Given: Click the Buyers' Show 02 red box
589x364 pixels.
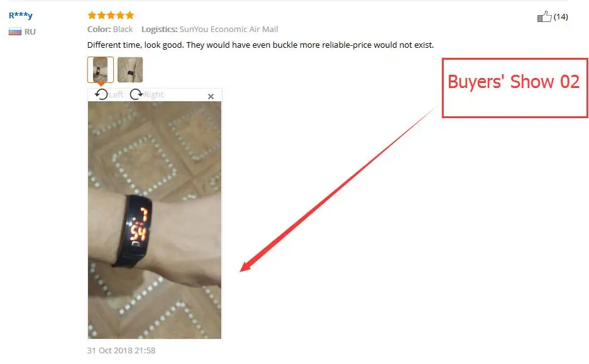Looking at the screenshot, I should [515, 88].
